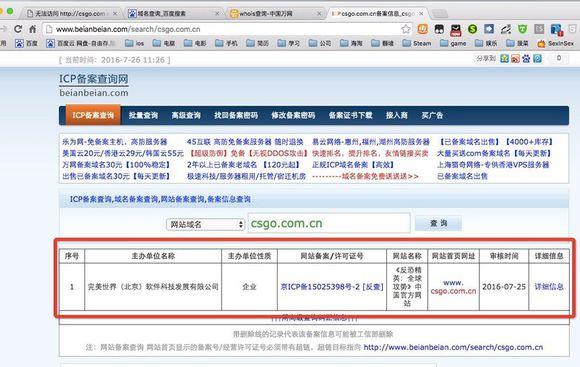Click the share count box showing 0
Viewport: 580px width, 367px height.
click(x=559, y=58)
